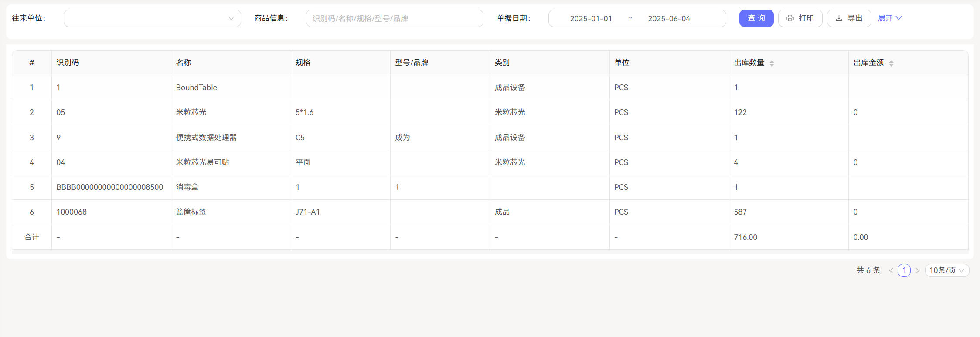This screenshot has height=337, width=980.
Task: Click the 便携式数据处理器 row cell
Action: [206, 138]
